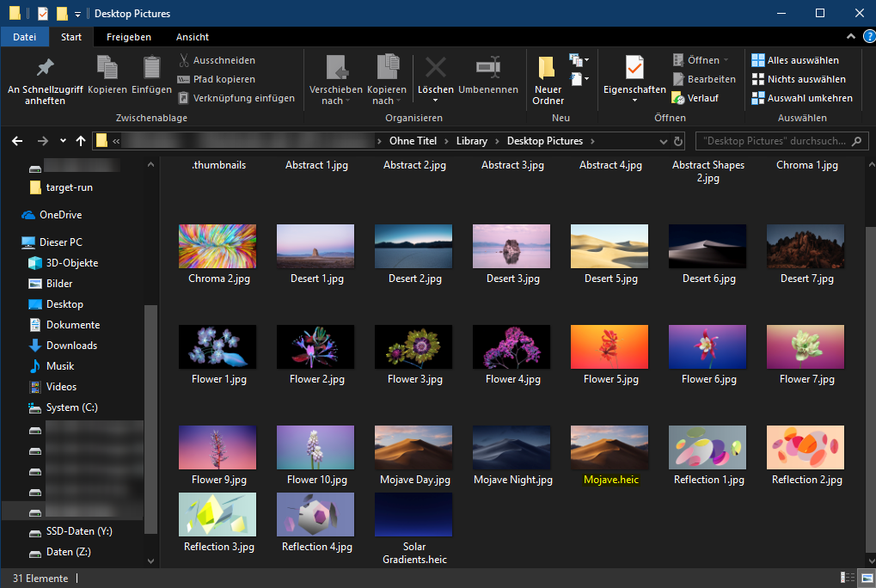Collapse the ribbon with the chevron
The width and height of the screenshot is (876, 588).
[849, 36]
